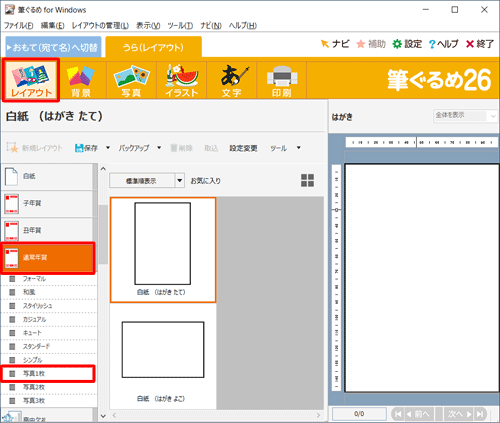The height and width of the screenshot is (423, 500).
Task: Click the ナビ navigation arrow button
Action: [334, 44]
